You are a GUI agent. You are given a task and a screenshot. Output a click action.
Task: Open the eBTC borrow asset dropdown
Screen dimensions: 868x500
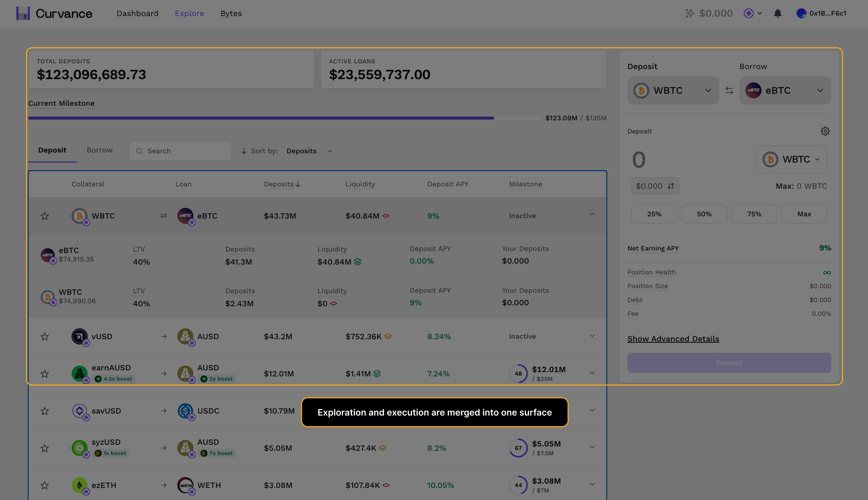coord(785,90)
